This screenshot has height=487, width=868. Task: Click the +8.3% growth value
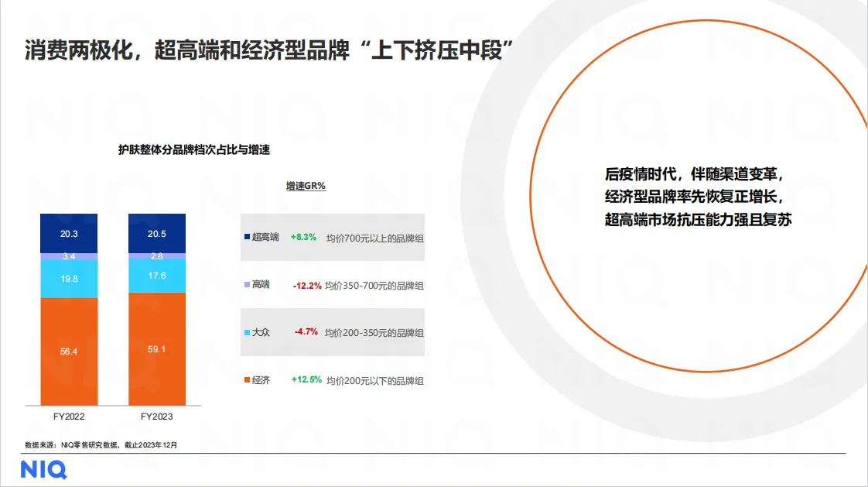(x=303, y=237)
